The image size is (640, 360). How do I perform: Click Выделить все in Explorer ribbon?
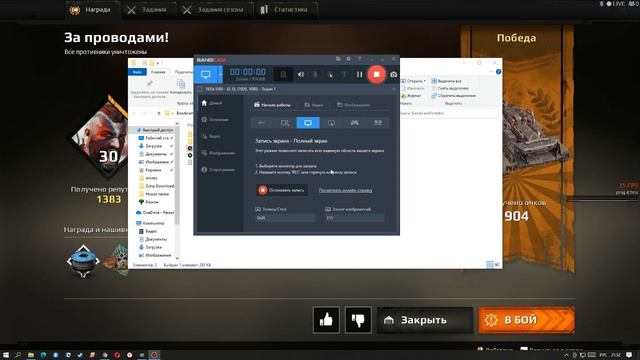446,81
